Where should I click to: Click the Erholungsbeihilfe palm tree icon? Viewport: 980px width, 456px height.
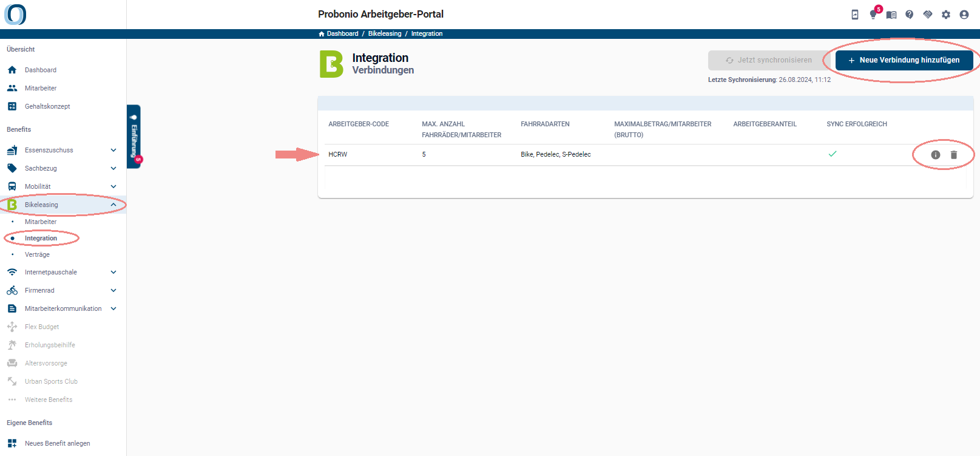12,345
